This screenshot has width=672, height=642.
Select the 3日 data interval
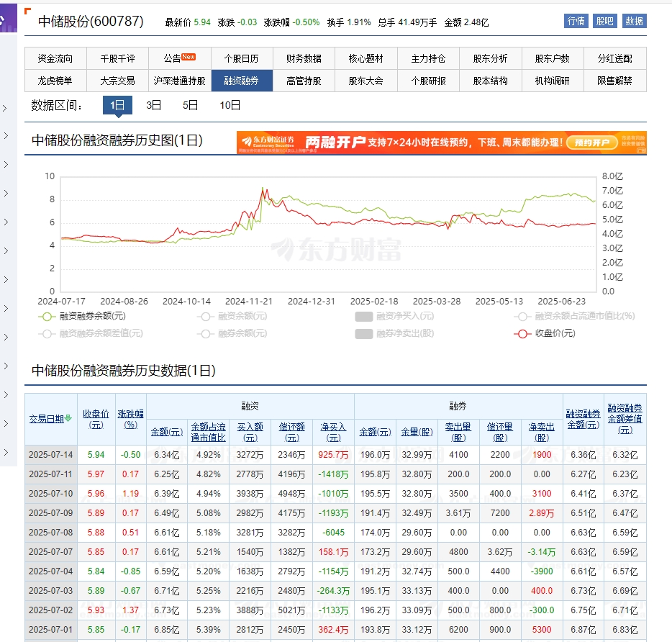(x=154, y=105)
